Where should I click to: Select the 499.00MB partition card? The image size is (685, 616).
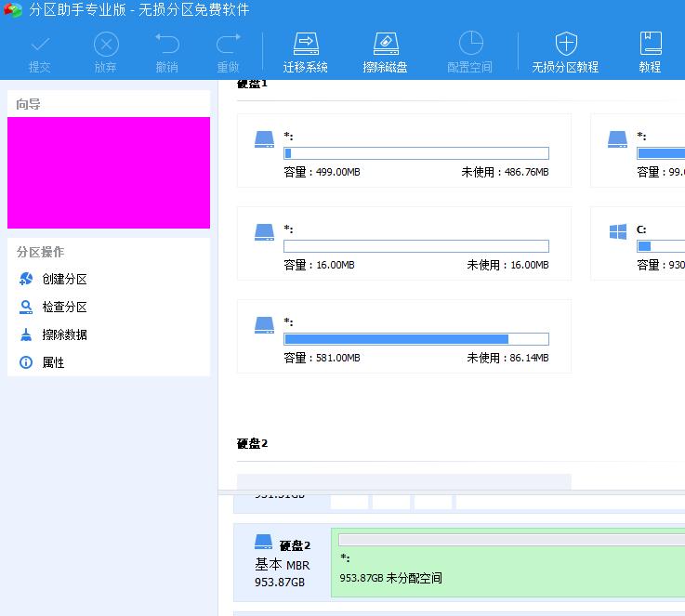point(404,151)
